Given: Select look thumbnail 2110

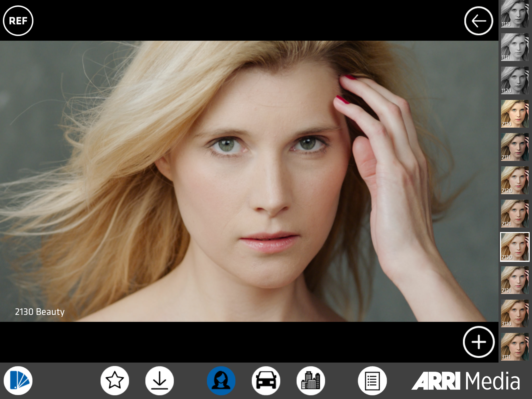Looking at the screenshot, I should 515,114.
